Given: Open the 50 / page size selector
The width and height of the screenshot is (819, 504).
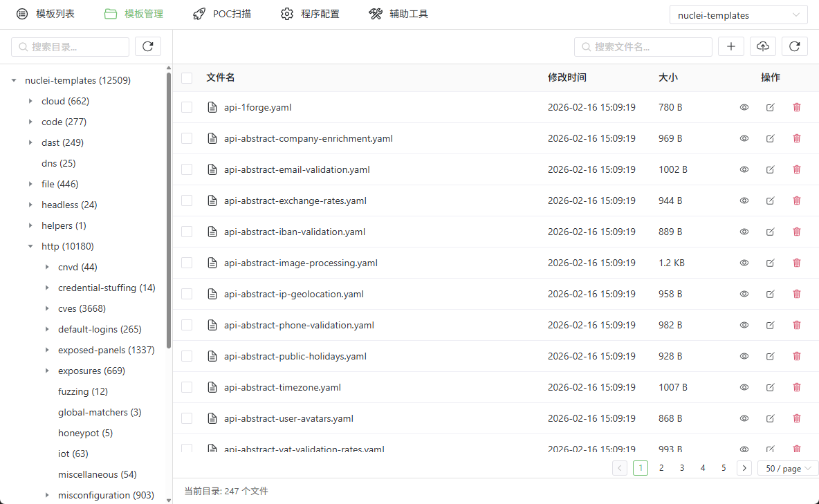Looking at the screenshot, I should click(788, 468).
